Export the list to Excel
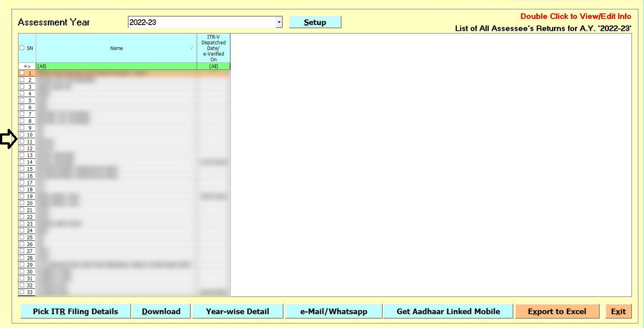The width and height of the screenshot is (644, 328). (x=557, y=311)
